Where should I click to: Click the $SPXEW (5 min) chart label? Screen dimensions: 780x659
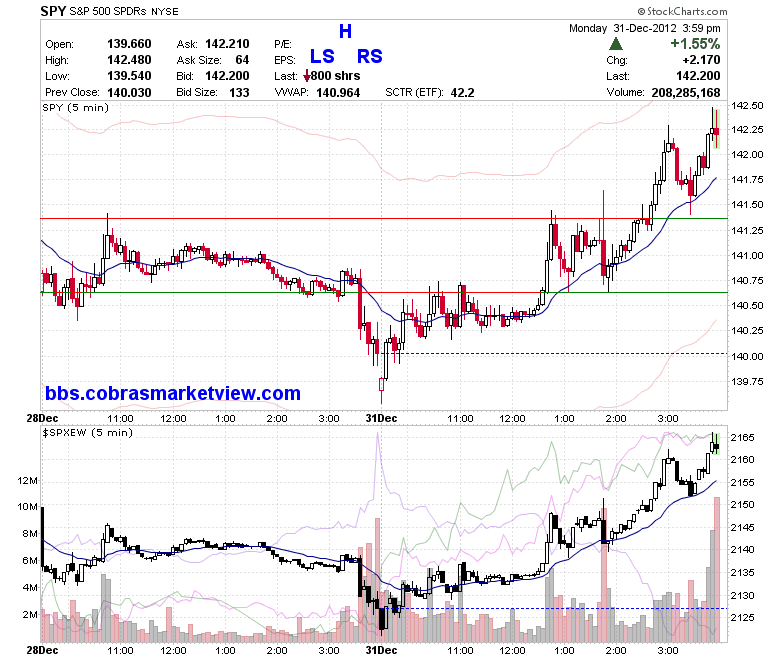click(88, 432)
